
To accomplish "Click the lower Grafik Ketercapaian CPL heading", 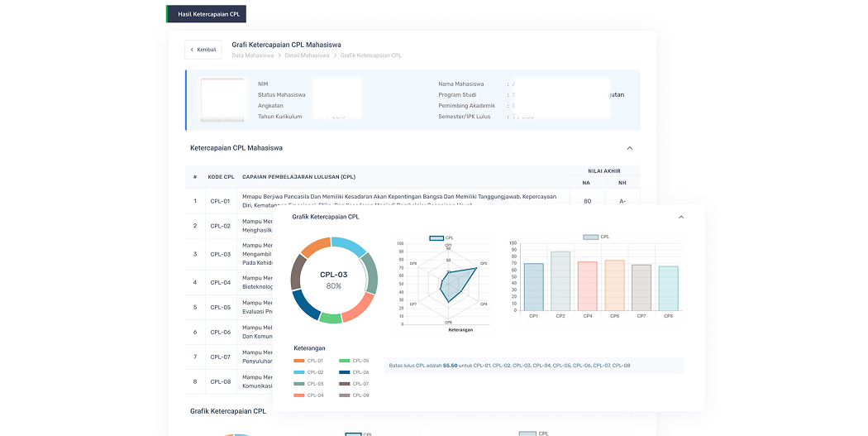I will click(228, 411).
